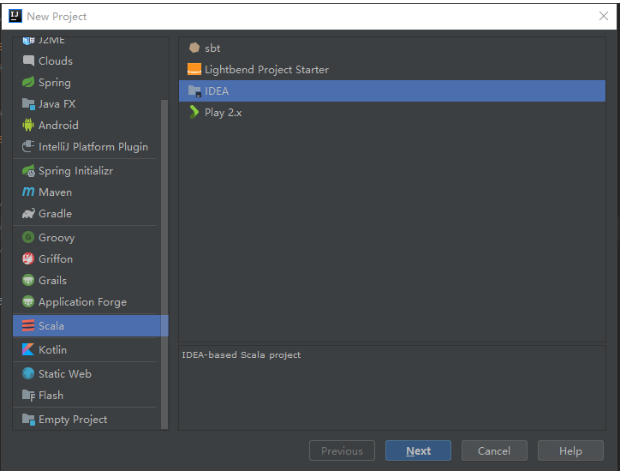Select the highlighted Scala category
The height and width of the screenshot is (471, 622).
(x=90, y=326)
